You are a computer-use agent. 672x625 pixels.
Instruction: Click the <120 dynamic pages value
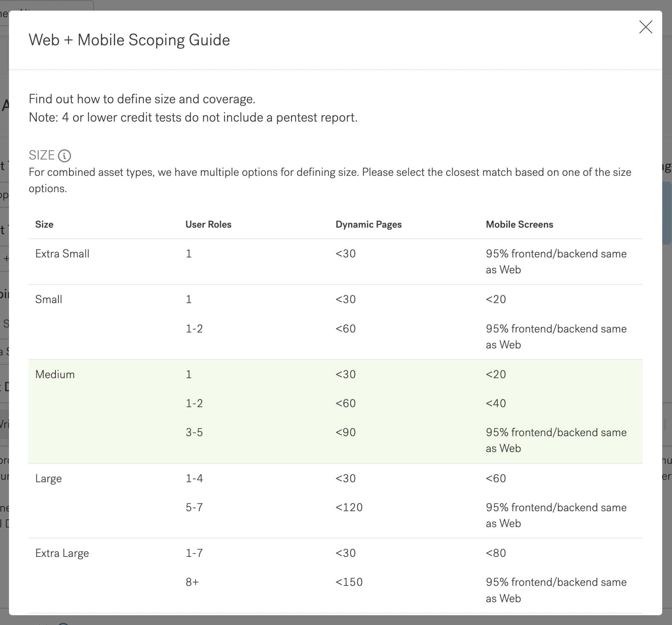[x=349, y=508]
